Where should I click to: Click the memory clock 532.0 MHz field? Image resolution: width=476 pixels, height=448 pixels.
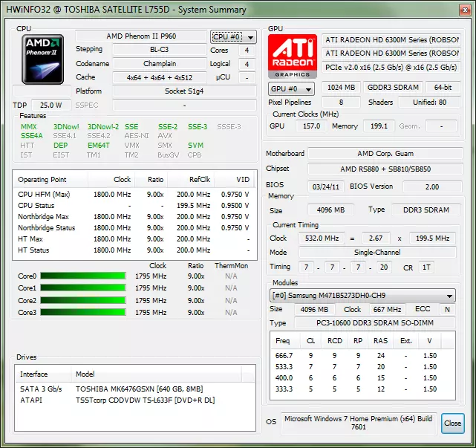[x=322, y=238]
